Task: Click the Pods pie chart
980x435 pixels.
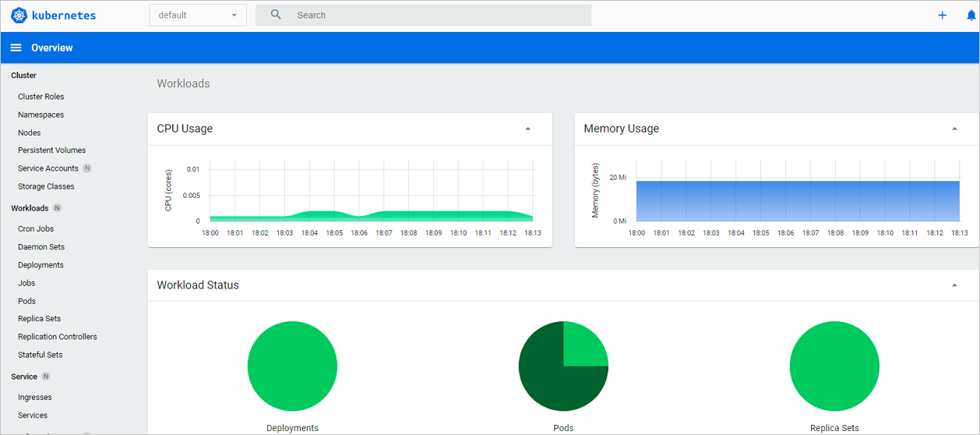Action: point(563,366)
